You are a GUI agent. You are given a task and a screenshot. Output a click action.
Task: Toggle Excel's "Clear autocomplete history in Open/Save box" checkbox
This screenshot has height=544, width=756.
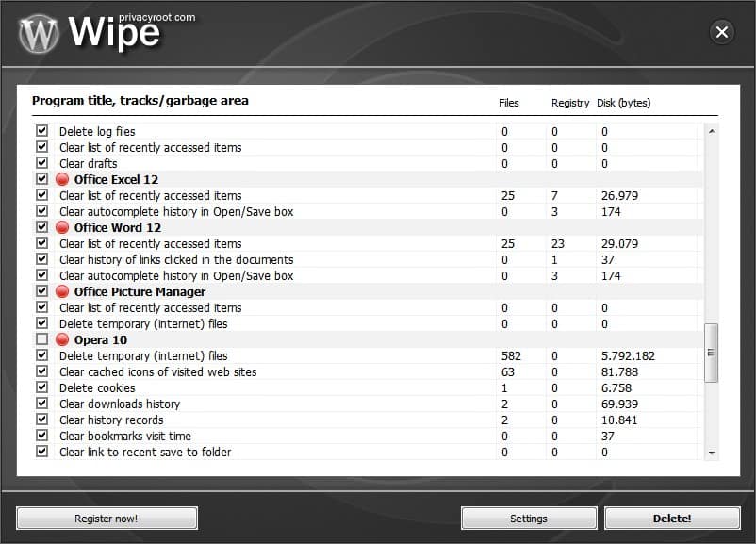(41, 211)
